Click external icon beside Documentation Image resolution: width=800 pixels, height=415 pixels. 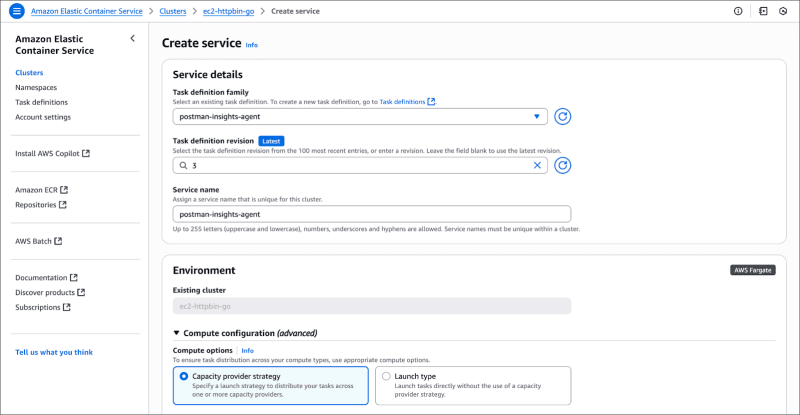pyautogui.click(x=73, y=278)
